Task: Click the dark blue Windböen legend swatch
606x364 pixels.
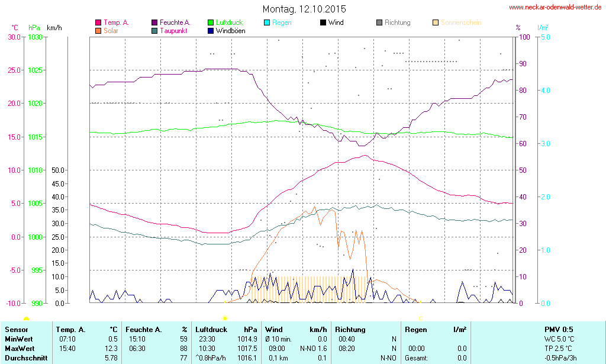Action: point(211,30)
